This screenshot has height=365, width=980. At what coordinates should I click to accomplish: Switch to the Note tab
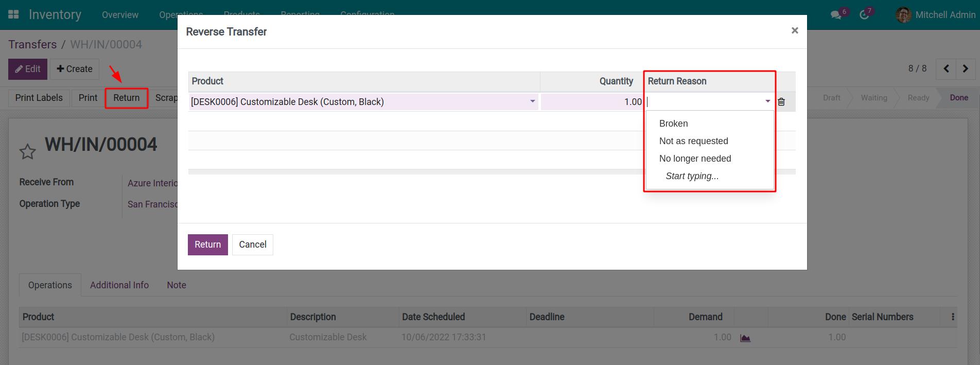point(177,285)
